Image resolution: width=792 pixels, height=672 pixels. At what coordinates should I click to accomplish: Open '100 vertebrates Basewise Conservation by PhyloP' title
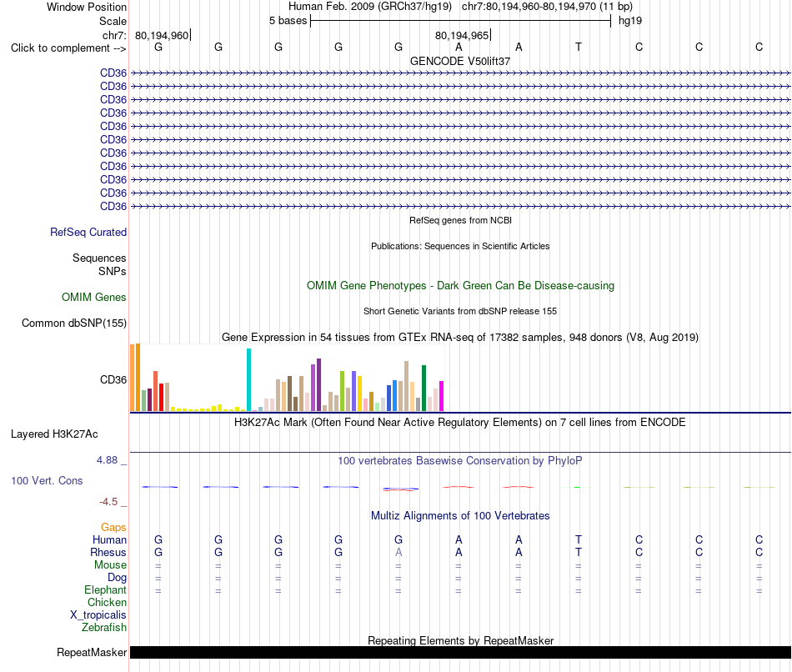(460, 461)
